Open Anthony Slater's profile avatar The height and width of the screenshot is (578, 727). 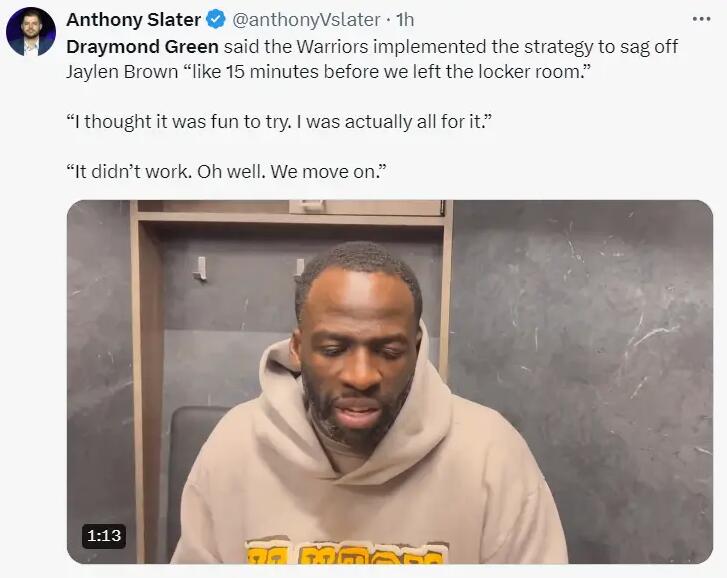(30, 31)
